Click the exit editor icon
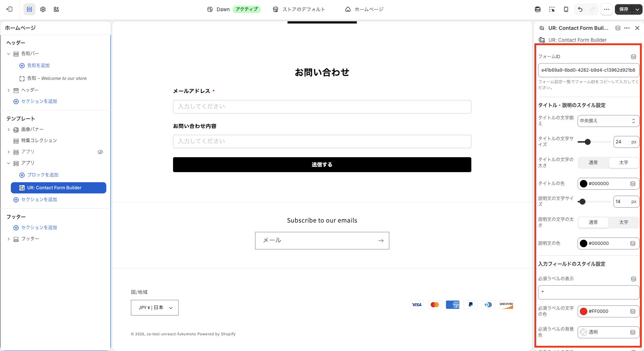Screen dimensions: 644x351 tap(10, 9)
